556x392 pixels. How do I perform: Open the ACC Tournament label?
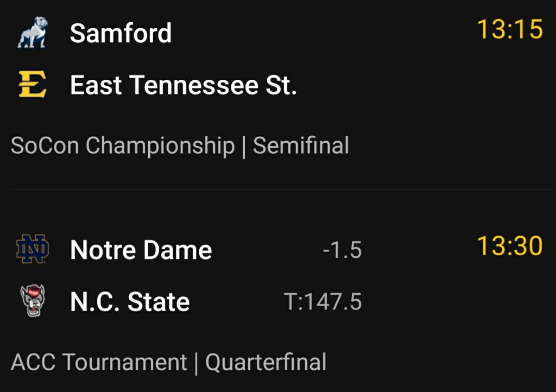click(98, 362)
